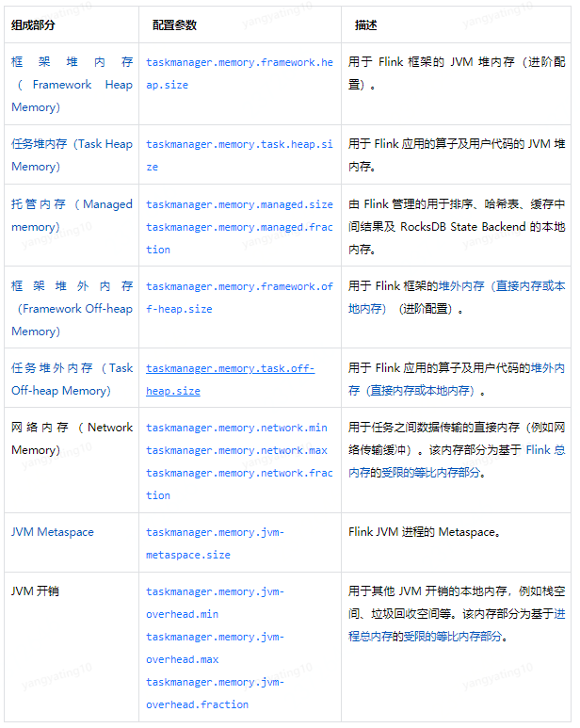Click taskmanager.memory.jvm-overhead.fraction link
This screenshot has height=728, width=580.
pos(215,693)
